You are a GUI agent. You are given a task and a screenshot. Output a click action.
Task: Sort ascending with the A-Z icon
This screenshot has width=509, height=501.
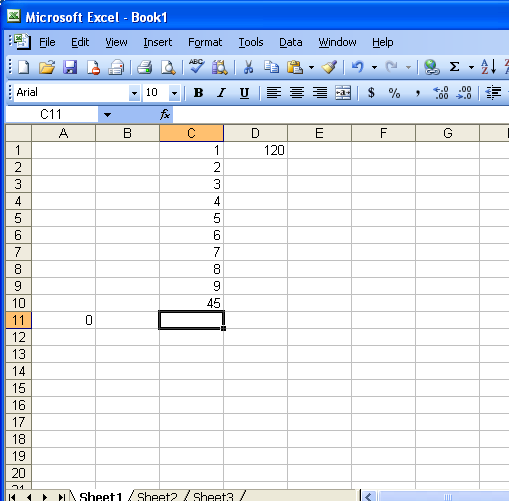[x=489, y=67]
